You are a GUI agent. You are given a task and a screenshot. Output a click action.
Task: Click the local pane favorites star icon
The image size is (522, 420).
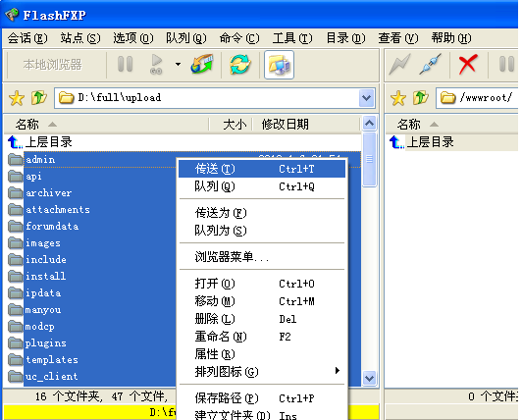click(17, 98)
